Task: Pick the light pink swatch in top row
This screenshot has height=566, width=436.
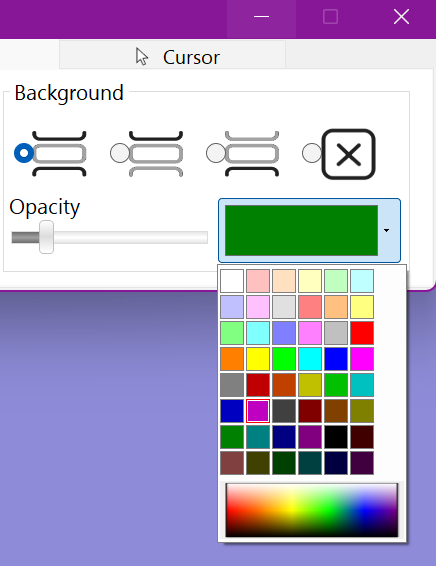Action: coord(258,281)
